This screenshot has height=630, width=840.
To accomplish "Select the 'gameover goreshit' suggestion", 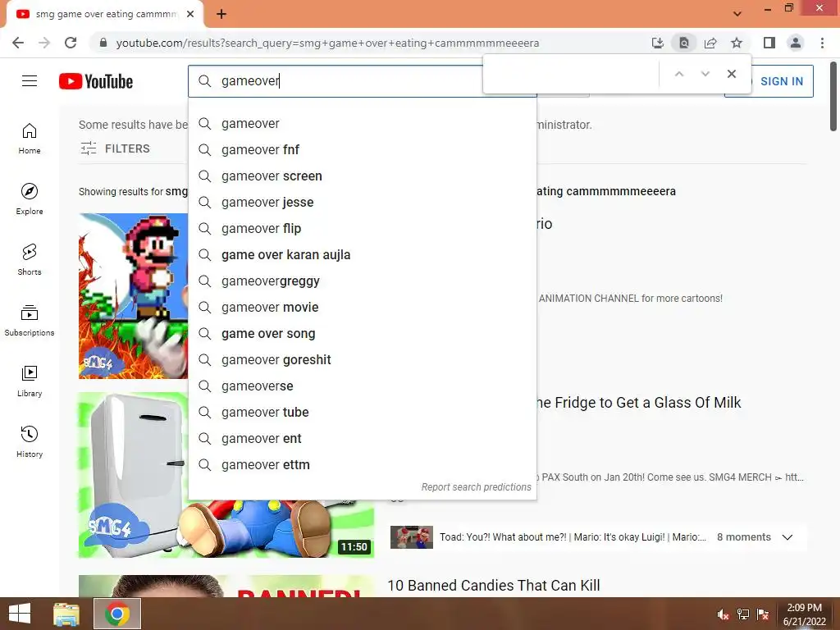I will point(363,360).
